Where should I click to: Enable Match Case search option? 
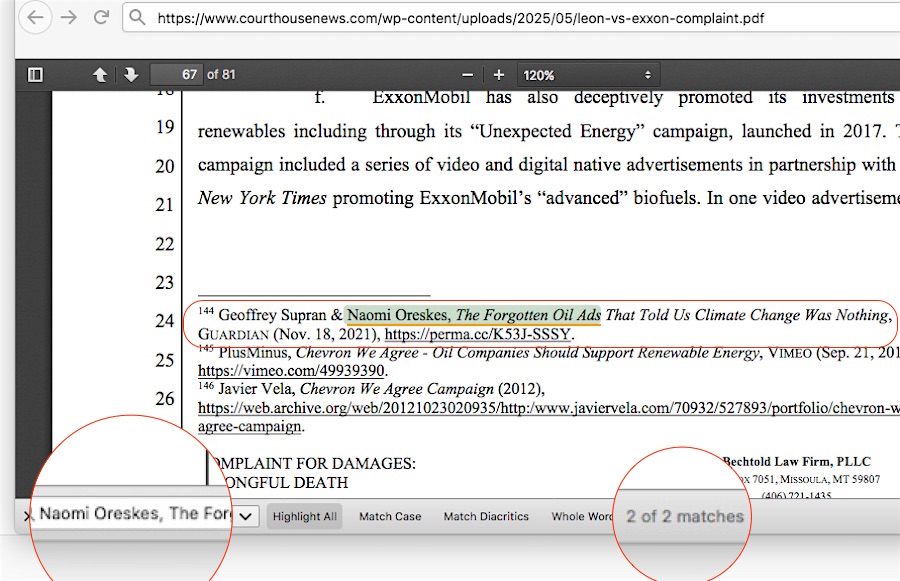point(390,517)
